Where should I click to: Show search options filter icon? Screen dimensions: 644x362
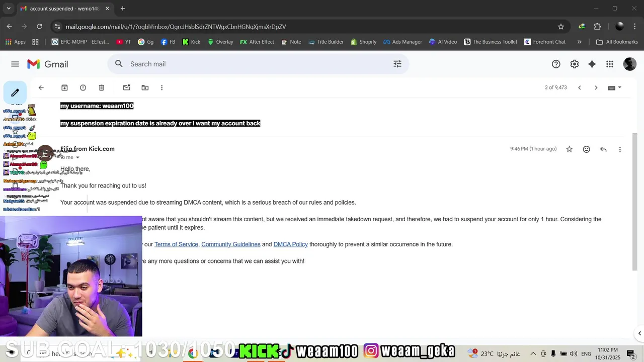pyautogui.click(x=397, y=64)
